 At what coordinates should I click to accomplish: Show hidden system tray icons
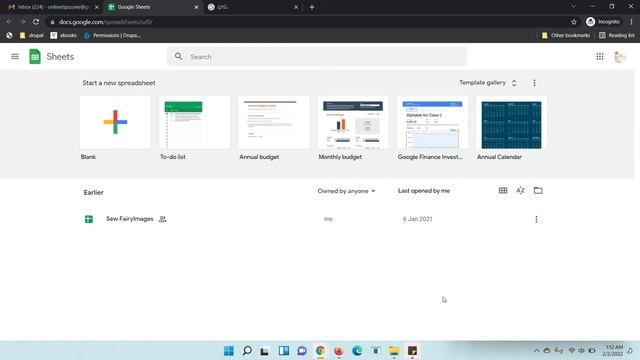click(537, 351)
